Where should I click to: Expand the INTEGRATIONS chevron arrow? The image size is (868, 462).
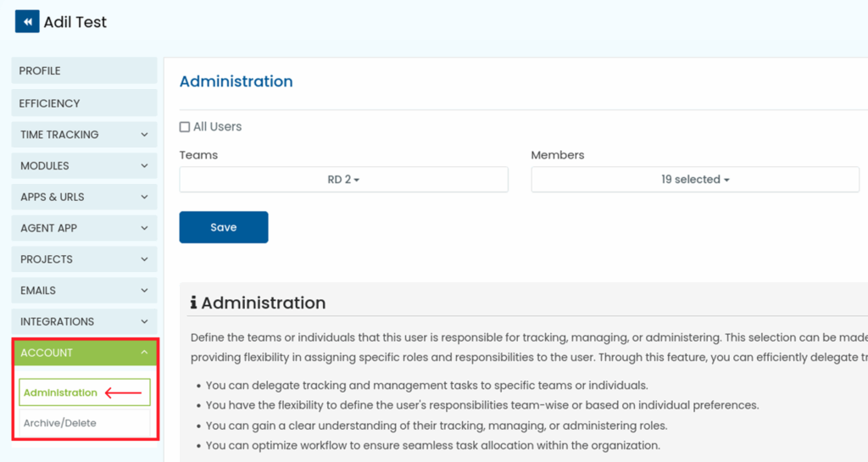(x=144, y=322)
